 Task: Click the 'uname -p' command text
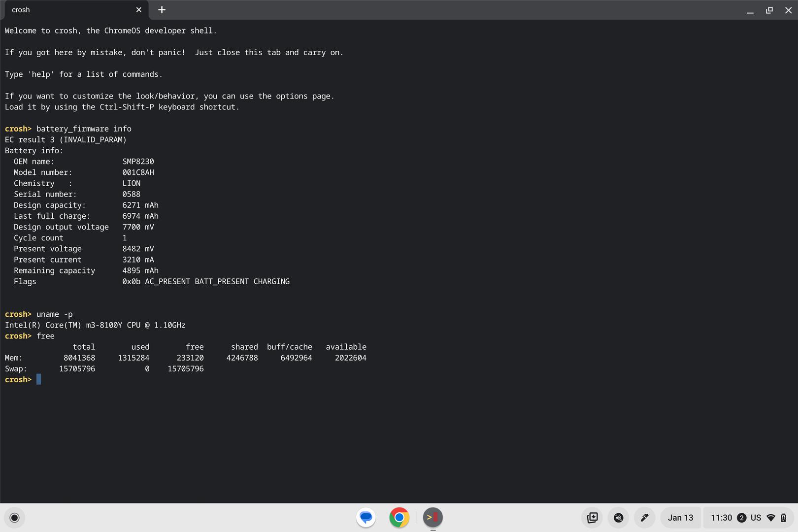[x=55, y=314]
